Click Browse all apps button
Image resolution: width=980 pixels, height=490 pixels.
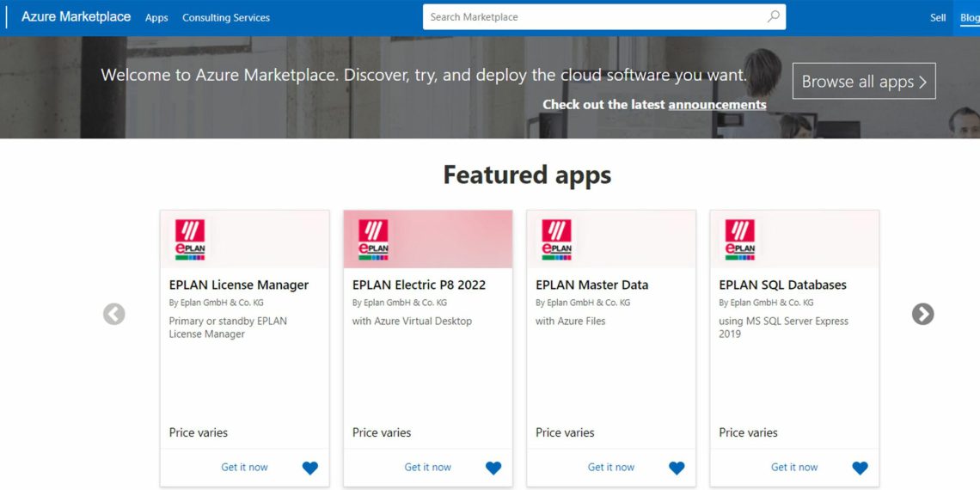pos(863,82)
